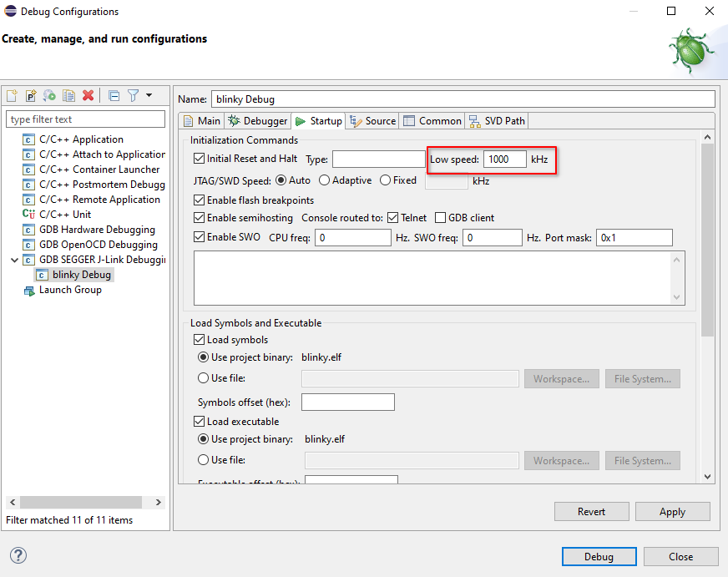Collapse the GDB SEGGER J-Link Debugging node
This screenshot has height=577, width=728.
[x=14, y=260]
